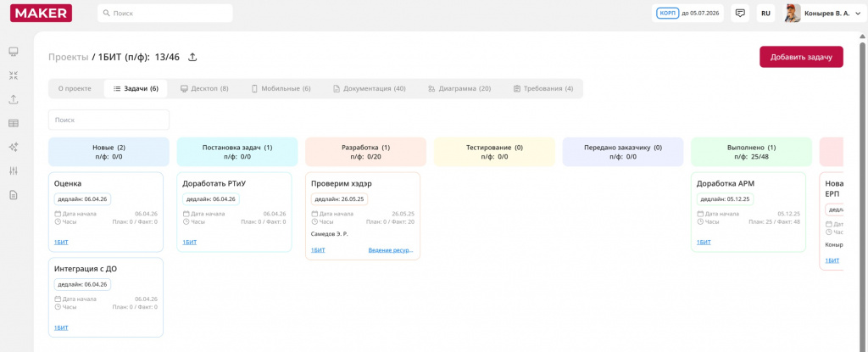Open the monitor icon in the left sidebar
The image size is (868, 352).
pos(14,52)
